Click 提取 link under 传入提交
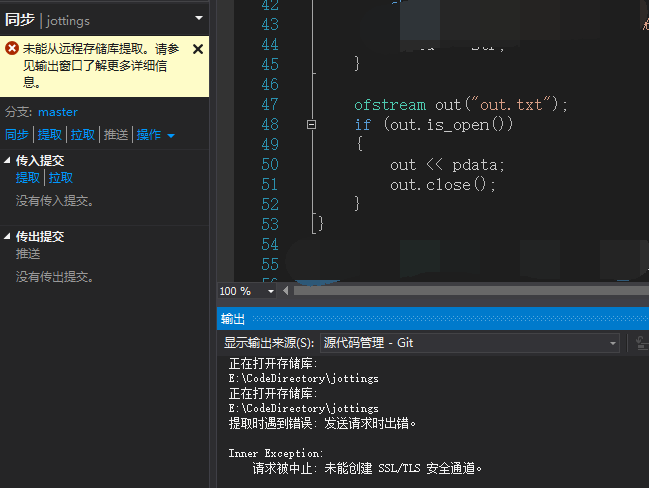Viewport: 649px width, 488px height. pos(28,178)
